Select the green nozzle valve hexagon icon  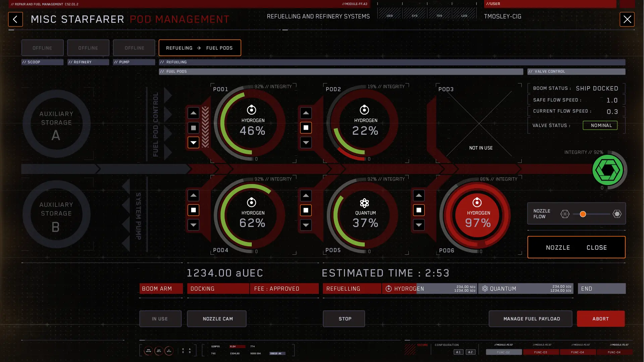click(x=608, y=170)
